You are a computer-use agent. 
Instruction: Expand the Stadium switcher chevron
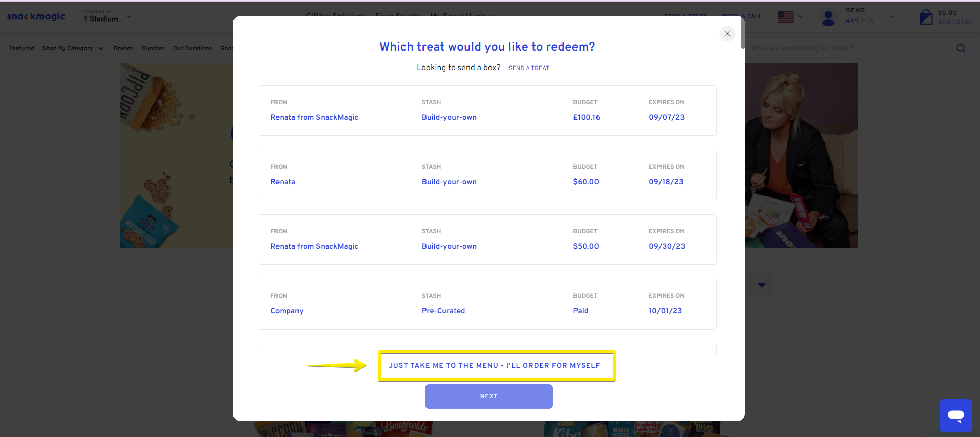pyautogui.click(x=129, y=16)
